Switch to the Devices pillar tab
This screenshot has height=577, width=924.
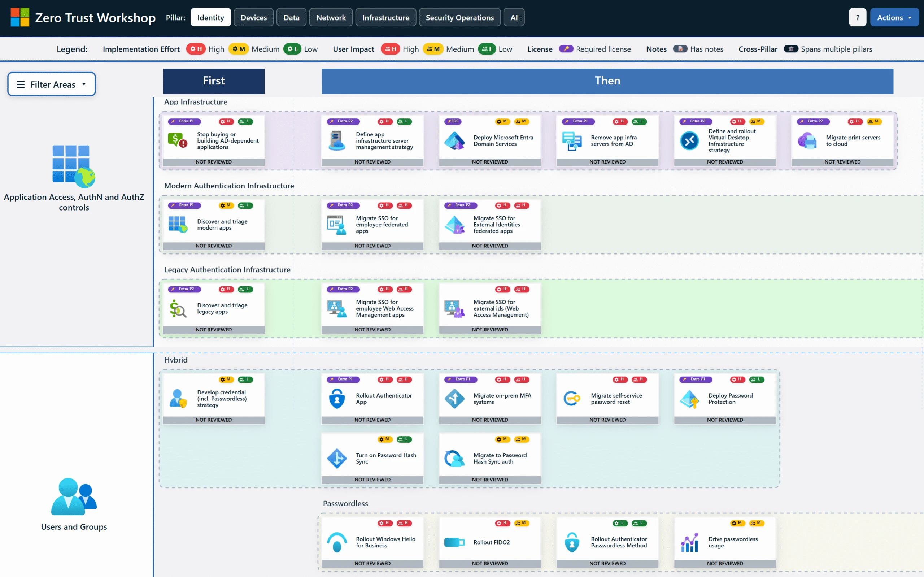pyautogui.click(x=253, y=17)
